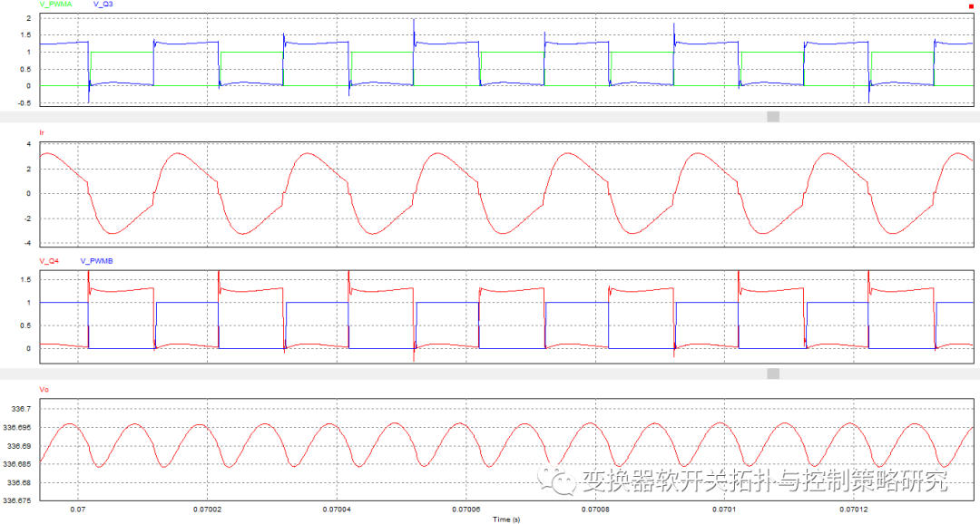
Task: Click the 0.07006 time axis tick
Action: 467,509
